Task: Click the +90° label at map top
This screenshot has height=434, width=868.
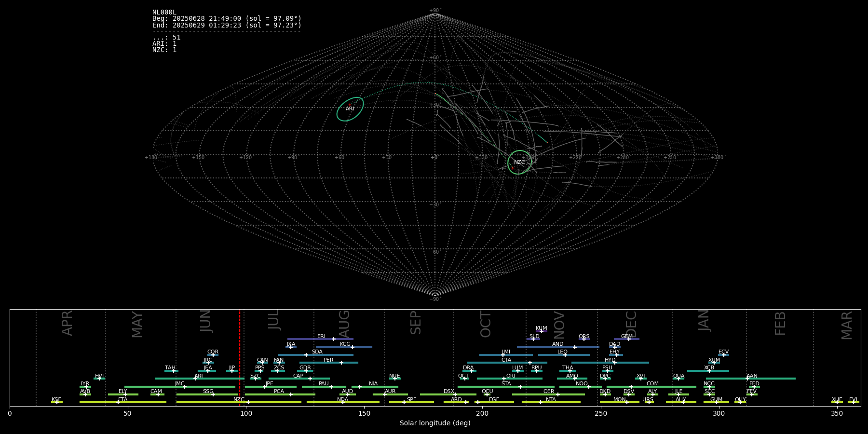Action: 435,11
